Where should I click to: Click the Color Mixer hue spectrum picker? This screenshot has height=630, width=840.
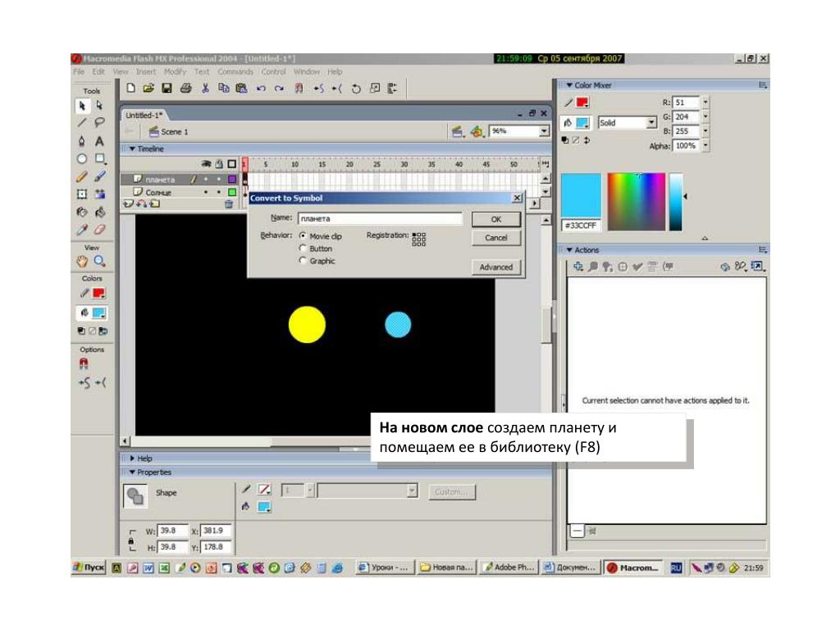pyautogui.click(x=637, y=202)
